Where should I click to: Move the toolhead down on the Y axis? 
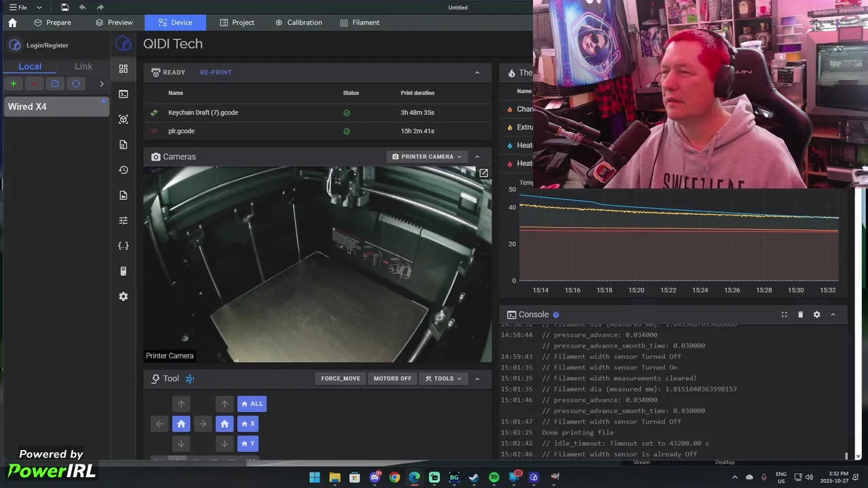181,444
